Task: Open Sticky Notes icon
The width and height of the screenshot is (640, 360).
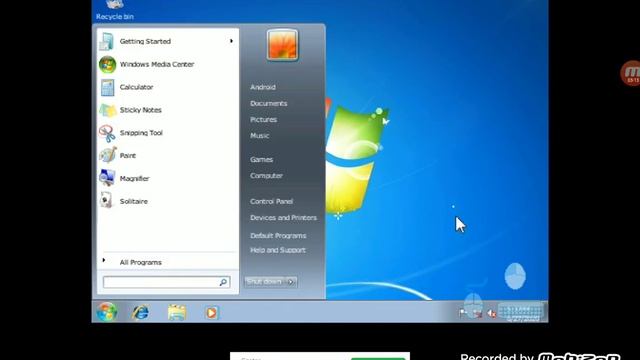Action: [107, 110]
